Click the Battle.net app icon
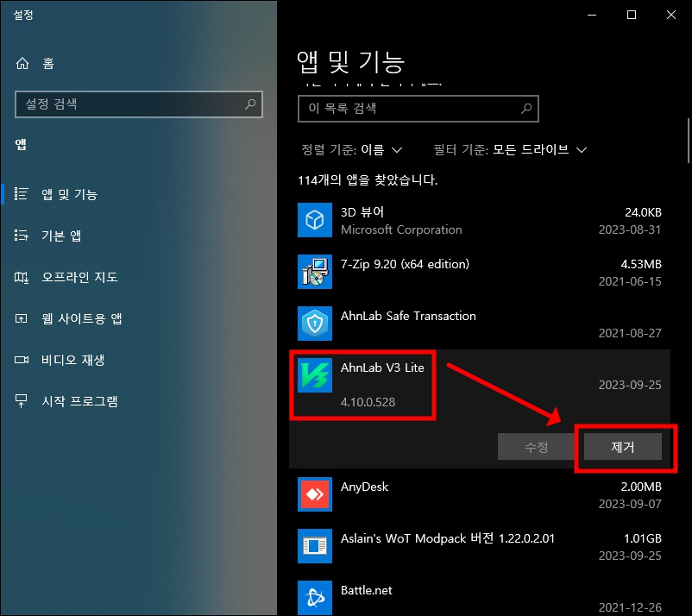Image resolution: width=692 pixels, height=616 pixels. pyautogui.click(x=315, y=598)
